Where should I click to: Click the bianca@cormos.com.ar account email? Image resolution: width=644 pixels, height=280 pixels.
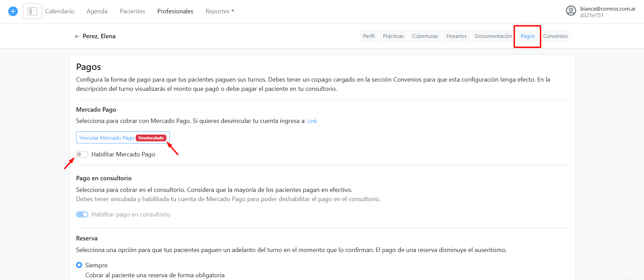click(x=608, y=9)
